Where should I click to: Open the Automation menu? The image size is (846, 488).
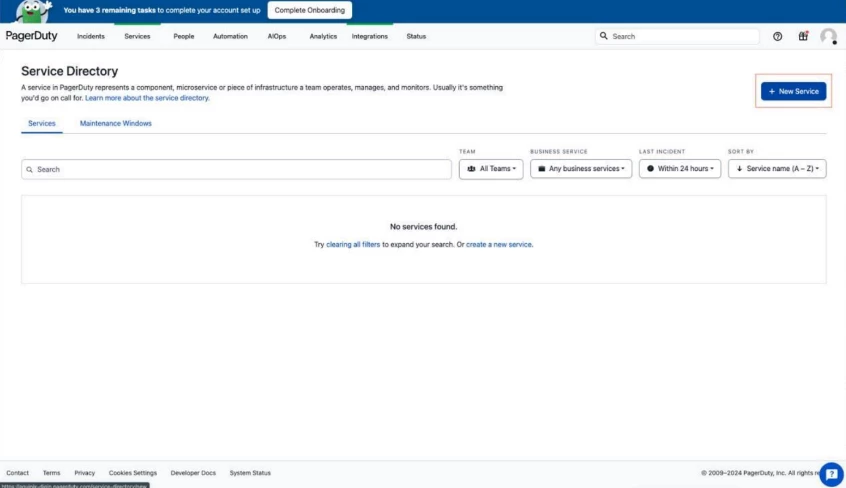[x=230, y=36]
